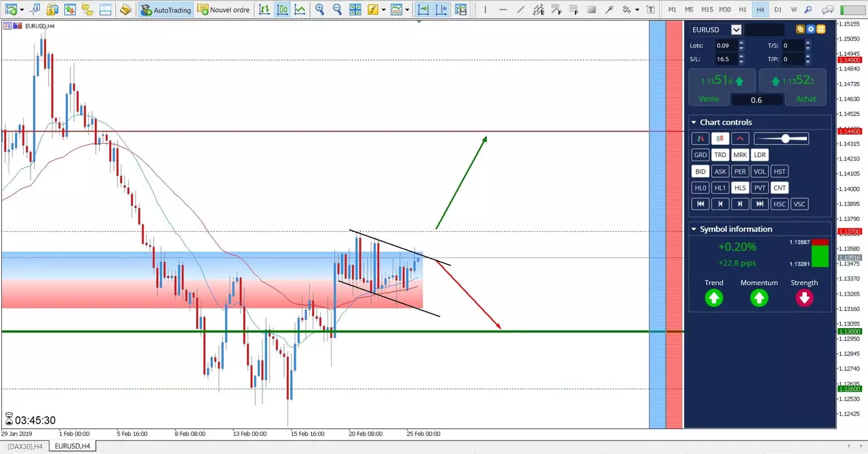Click the HSC button
Viewport: 868px width, 454px height.
(x=780, y=204)
